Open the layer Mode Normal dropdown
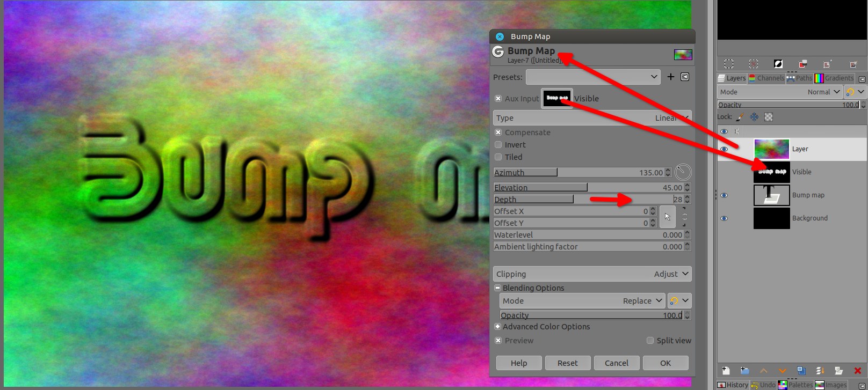 [780, 92]
